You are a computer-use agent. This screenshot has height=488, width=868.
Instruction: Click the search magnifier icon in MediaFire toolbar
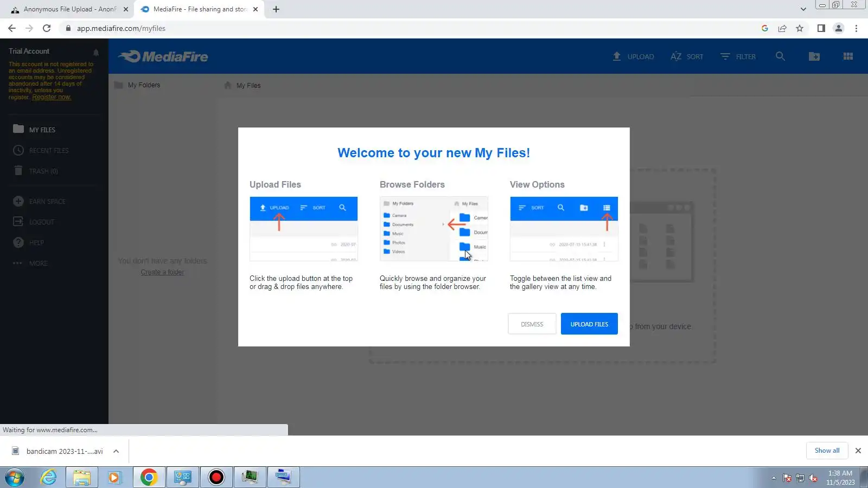pos(780,56)
